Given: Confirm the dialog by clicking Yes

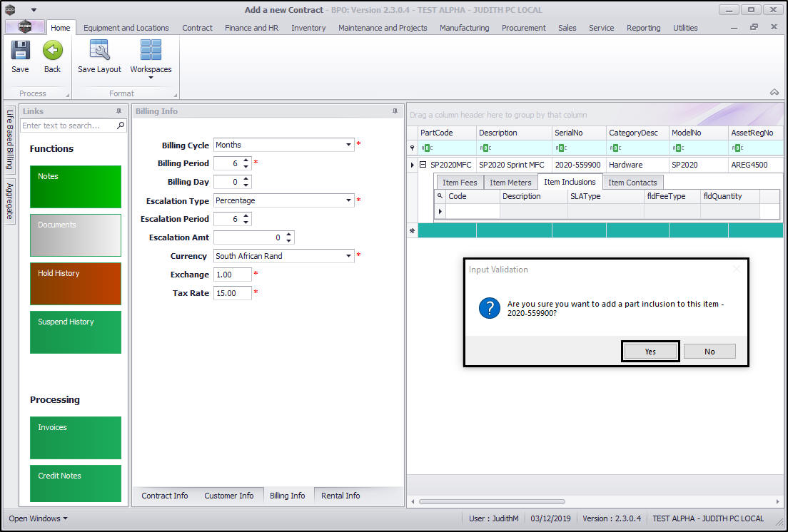Looking at the screenshot, I should point(650,351).
